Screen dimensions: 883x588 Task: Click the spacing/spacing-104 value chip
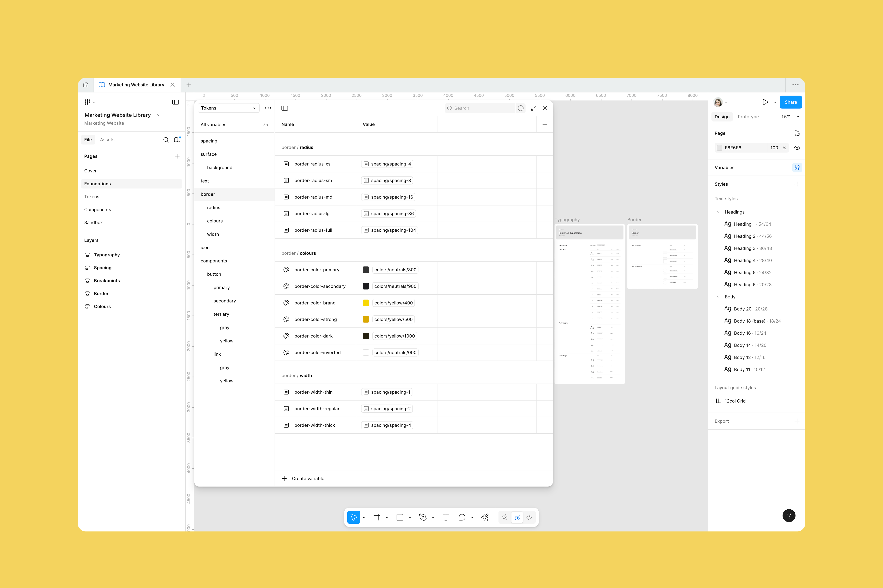(x=389, y=230)
